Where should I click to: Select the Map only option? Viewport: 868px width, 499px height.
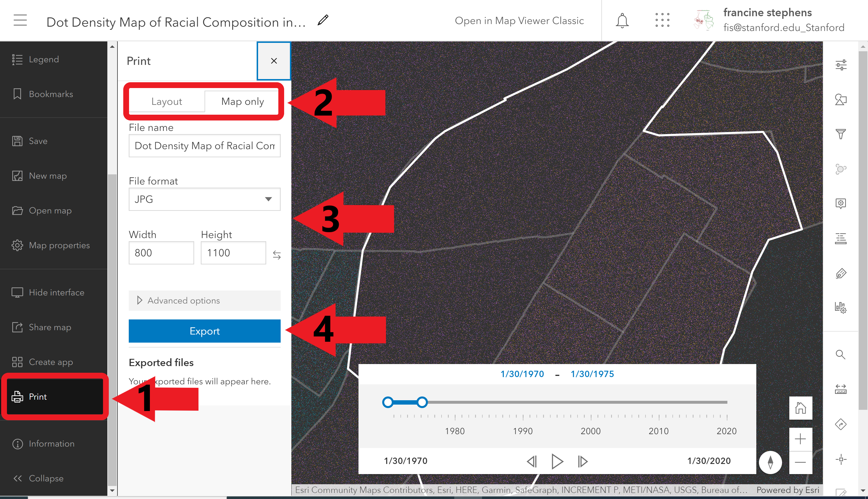click(x=242, y=101)
